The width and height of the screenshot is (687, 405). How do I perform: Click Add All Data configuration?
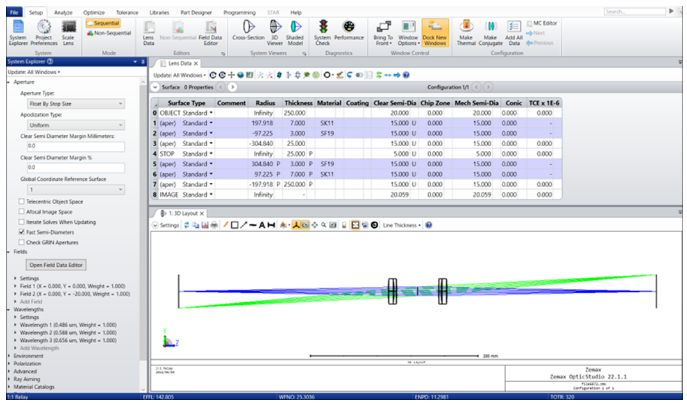point(514,33)
